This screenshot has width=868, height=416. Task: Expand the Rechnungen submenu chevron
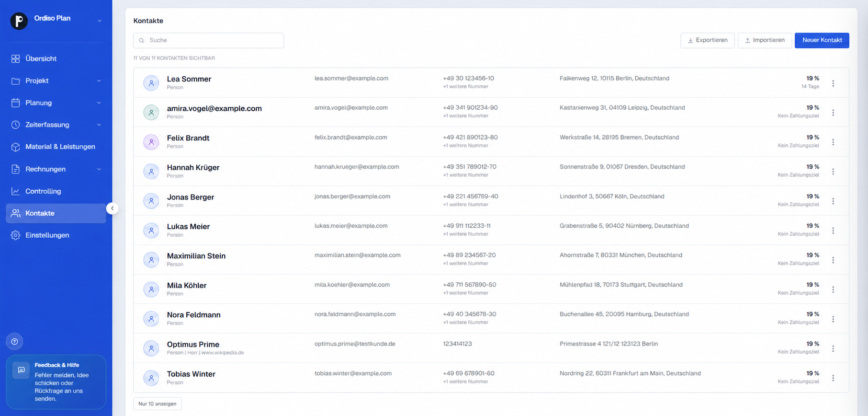point(99,169)
